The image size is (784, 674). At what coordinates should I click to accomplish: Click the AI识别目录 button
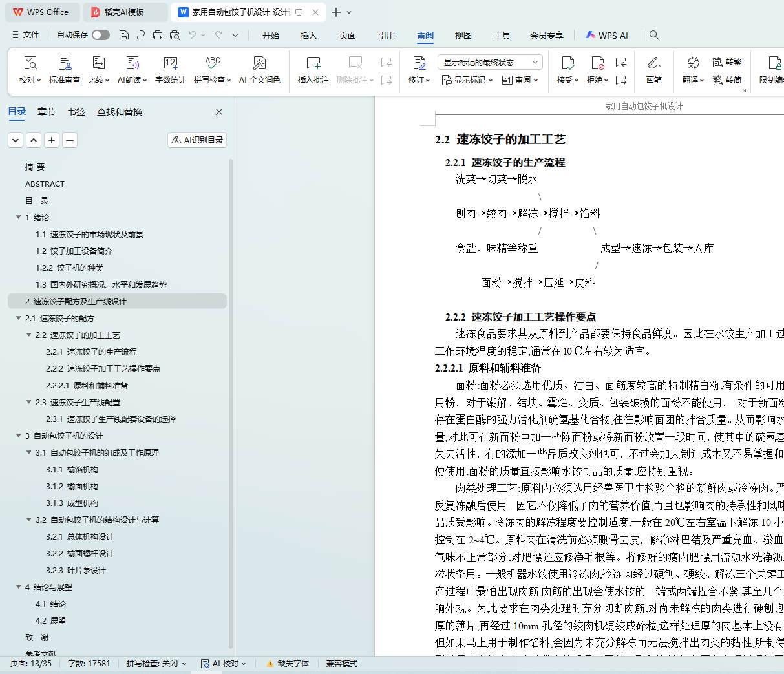coord(197,140)
